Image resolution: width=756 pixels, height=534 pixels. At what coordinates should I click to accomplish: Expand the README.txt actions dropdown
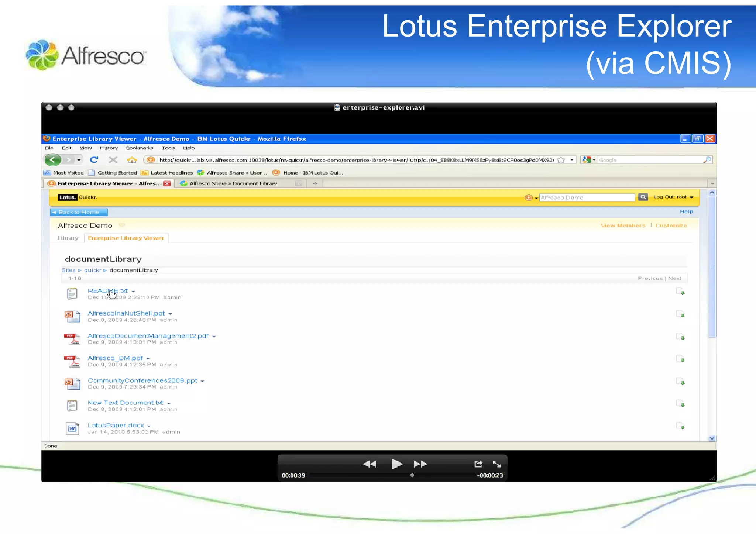coord(133,292)
